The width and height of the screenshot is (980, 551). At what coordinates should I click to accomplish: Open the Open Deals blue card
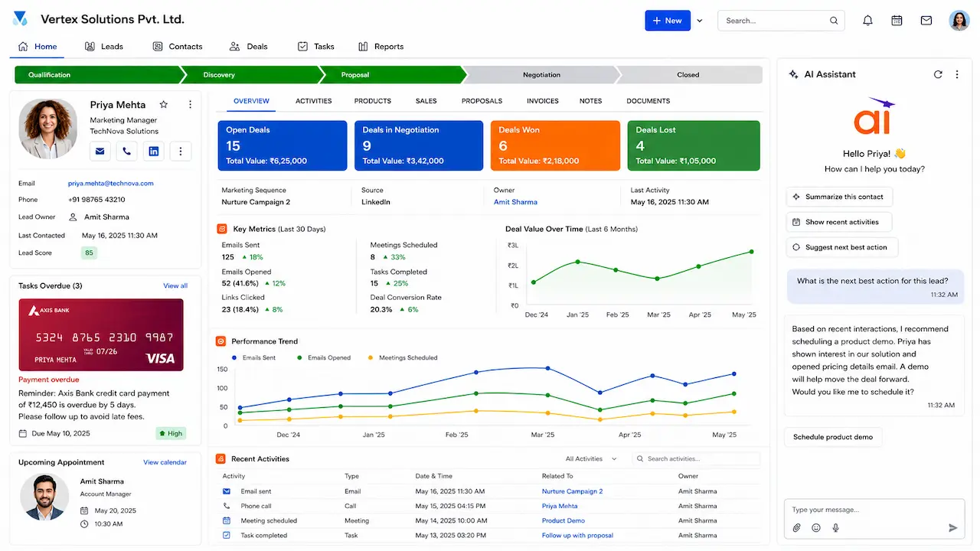tap(282, 145)
